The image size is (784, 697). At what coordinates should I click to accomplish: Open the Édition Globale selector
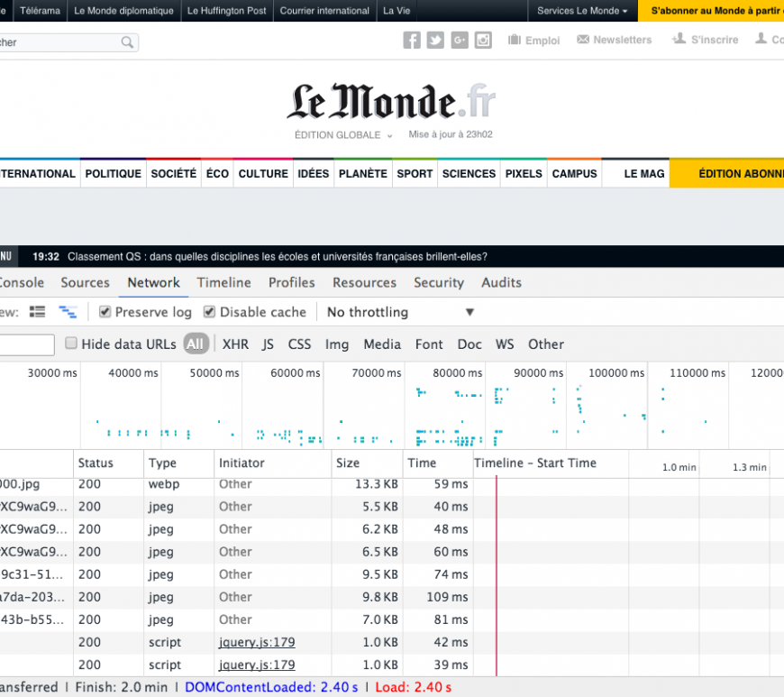click(x=343, y=135)
